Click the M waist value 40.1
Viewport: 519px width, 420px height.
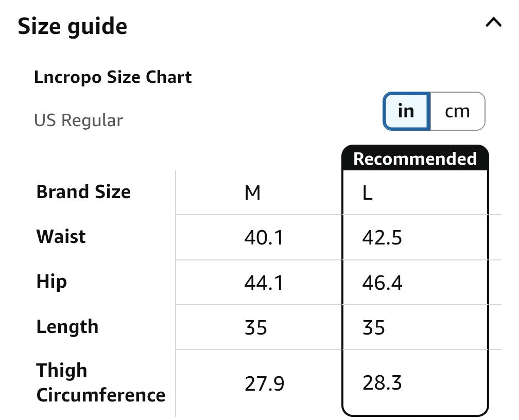264,238
